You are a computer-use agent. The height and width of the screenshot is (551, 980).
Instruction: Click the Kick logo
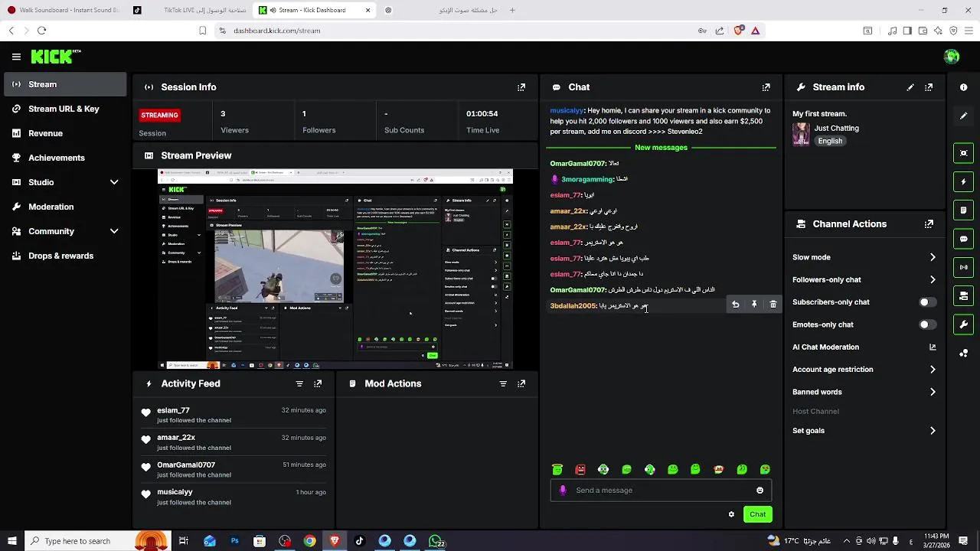click(x=55, y=57)
